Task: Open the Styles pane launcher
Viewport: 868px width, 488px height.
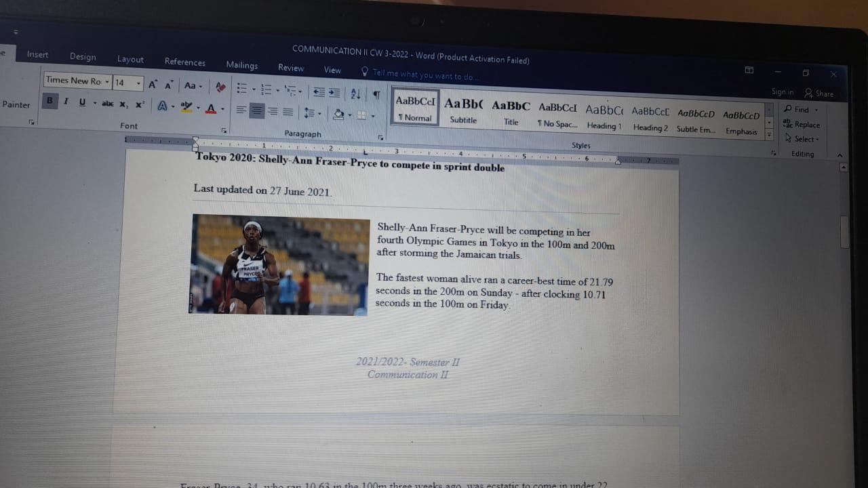Action: coord(774,154)
